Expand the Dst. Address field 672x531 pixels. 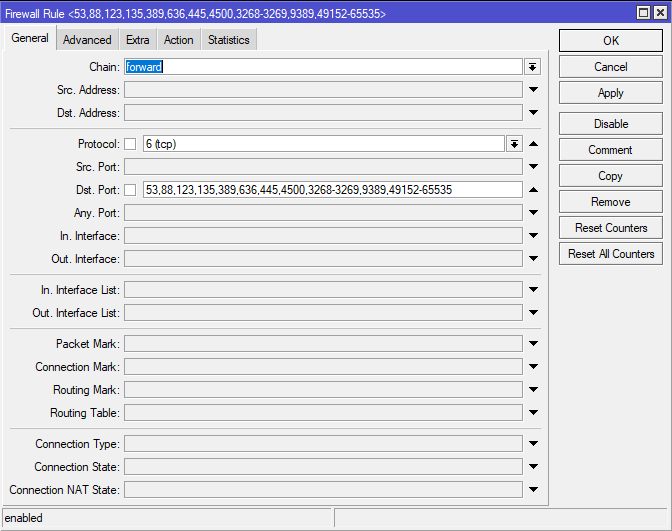[533, 113]
